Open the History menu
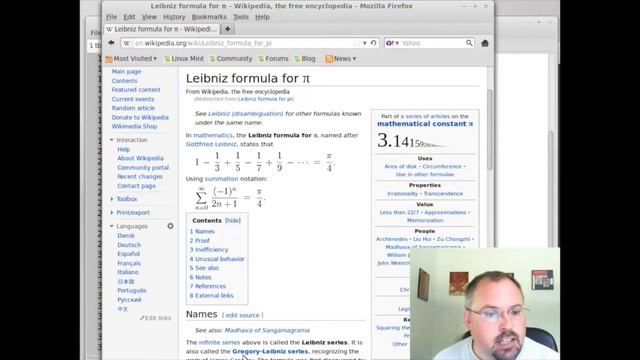This screenshot has width=640, height=360. coord(174,17)
